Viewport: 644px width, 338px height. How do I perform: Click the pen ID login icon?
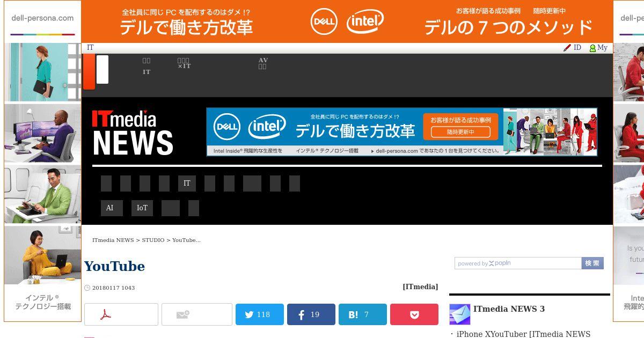click(x=567, y=48)
